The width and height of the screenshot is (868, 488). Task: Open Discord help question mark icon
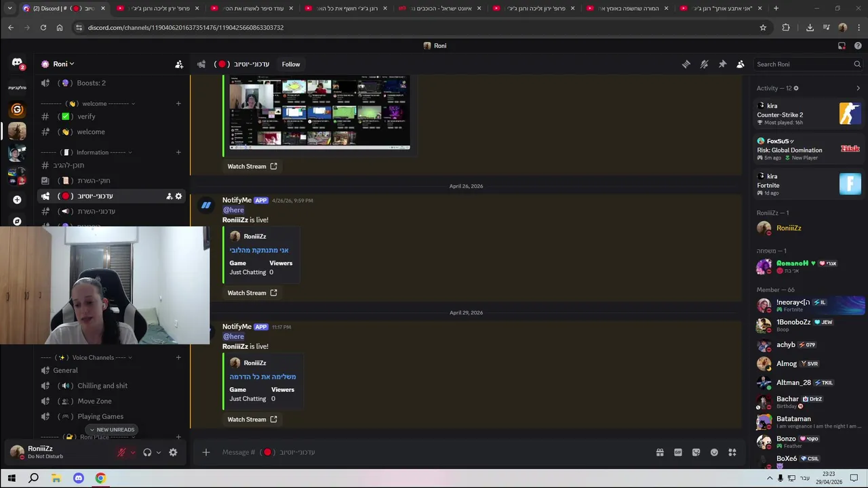tap(858, 46)
